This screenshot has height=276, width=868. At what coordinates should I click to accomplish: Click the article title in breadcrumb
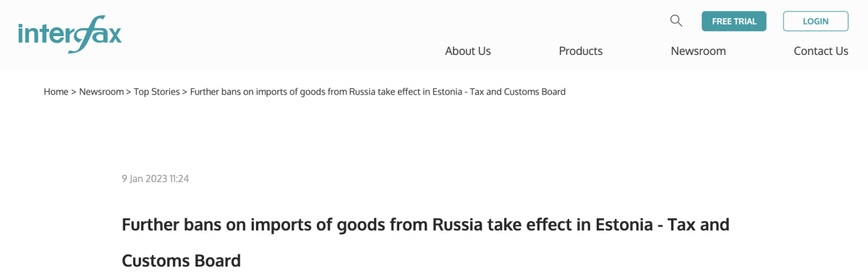[378, 92]
